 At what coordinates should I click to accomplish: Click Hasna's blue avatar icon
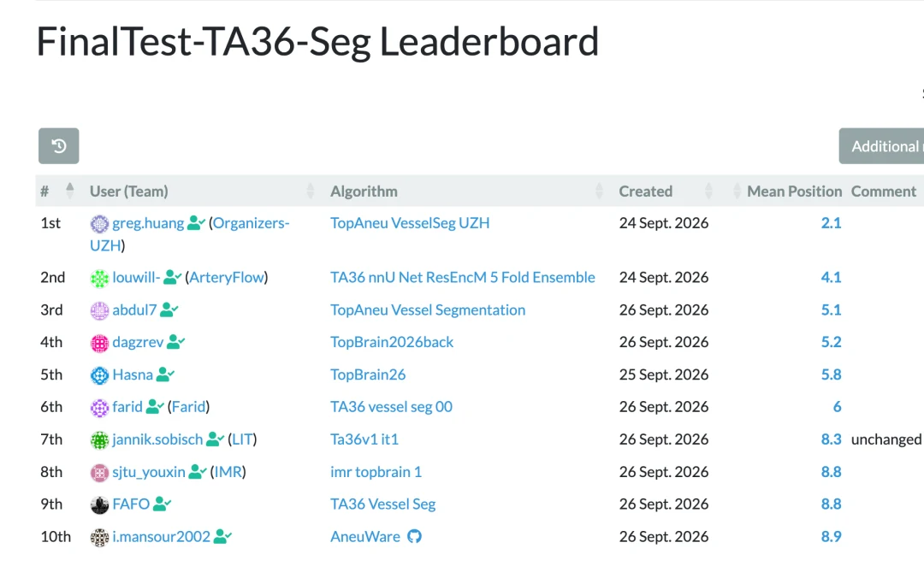(x=99, y=375)
